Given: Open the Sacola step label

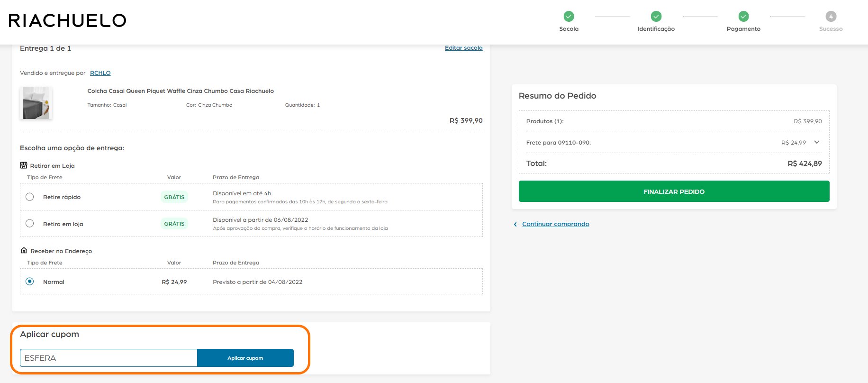Looking at the screenshot, I should pyautogui.click(x=569, y=29).
